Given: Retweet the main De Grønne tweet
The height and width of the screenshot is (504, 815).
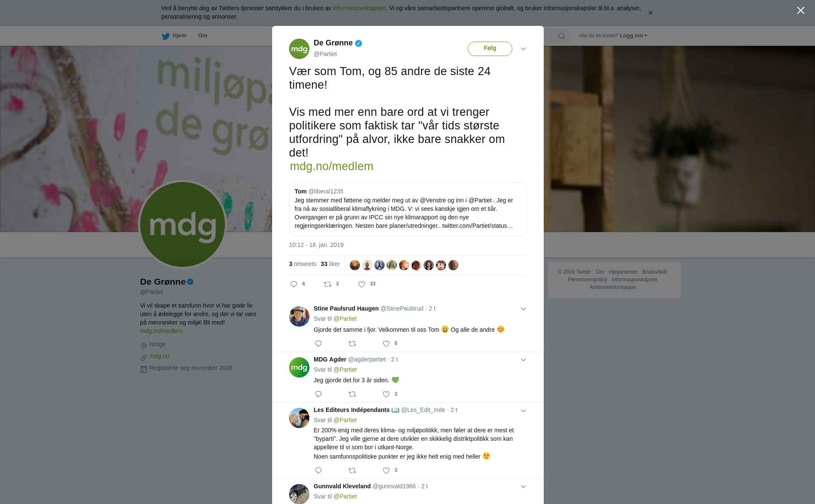Looking at the screenshot, I should click(328, 284).
